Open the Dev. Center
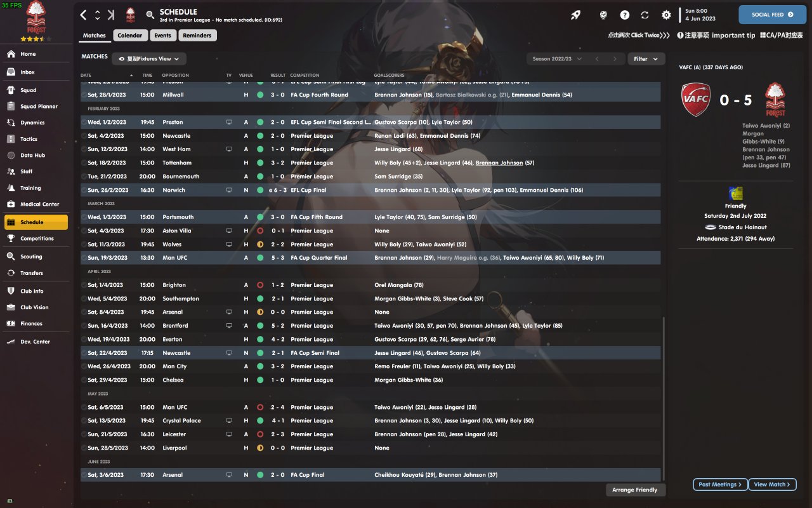812x508 pixels. tap(36, 342)
